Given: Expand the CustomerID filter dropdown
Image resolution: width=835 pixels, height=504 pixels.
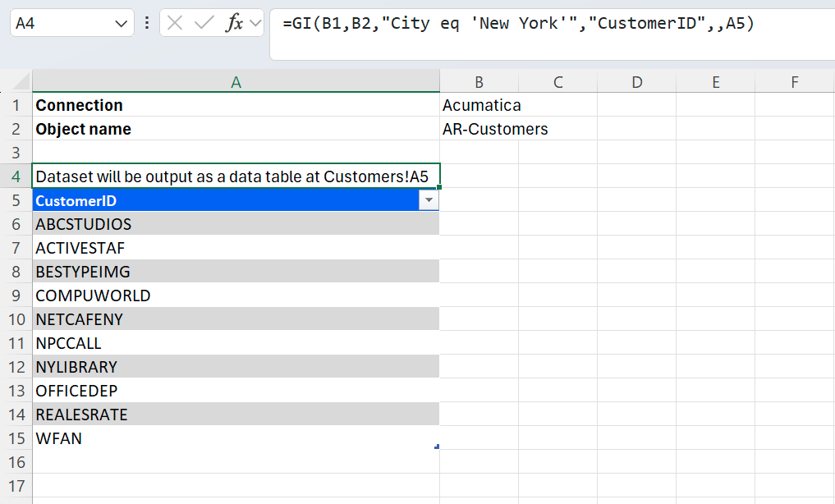Looking at the screenshot, I should click(x=428, y=201).
